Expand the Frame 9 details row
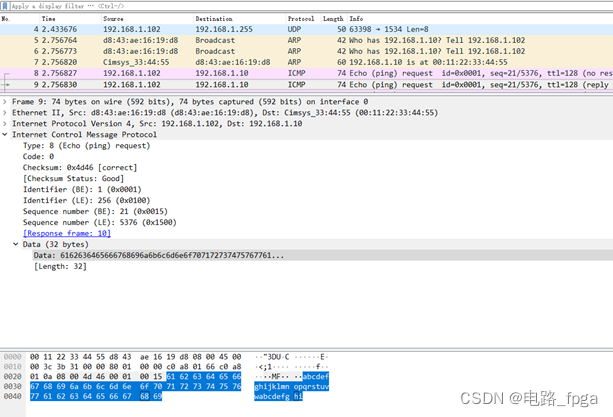Screen dimensions: 613x417 (5, 102)
